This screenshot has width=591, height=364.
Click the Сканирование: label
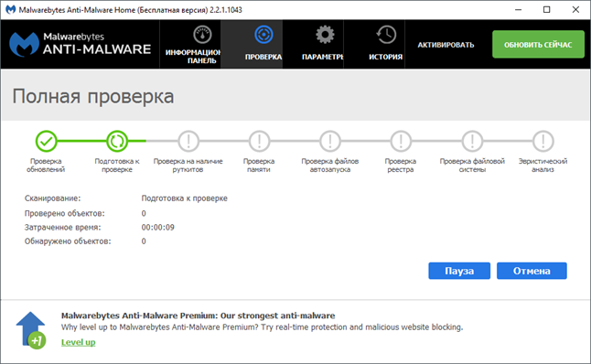click(x=52, y=198)
